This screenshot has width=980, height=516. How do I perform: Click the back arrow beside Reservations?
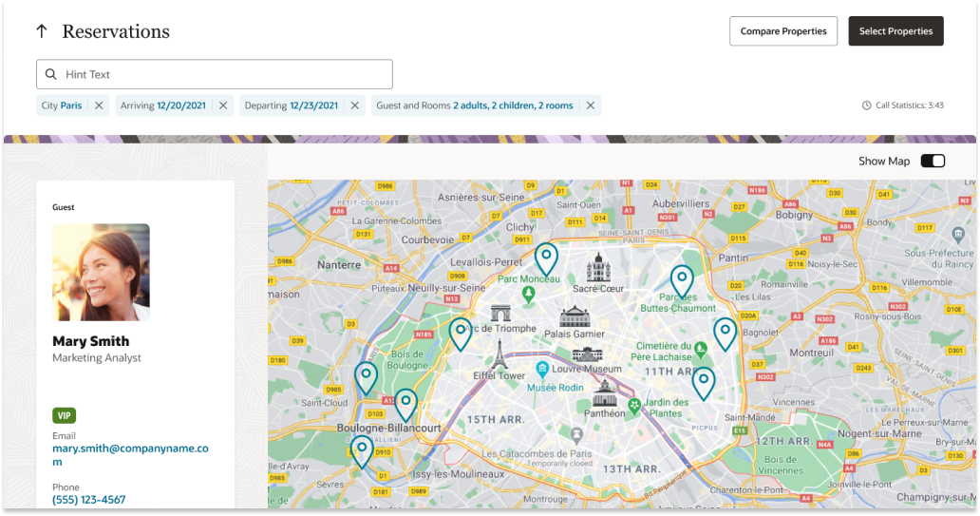[x=42, y=31]
